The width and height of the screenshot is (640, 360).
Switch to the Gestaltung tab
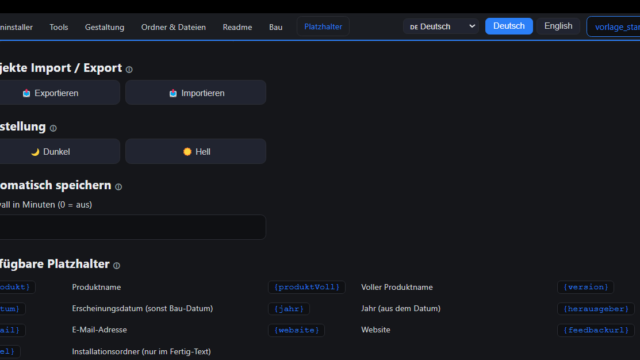(104, 27)
